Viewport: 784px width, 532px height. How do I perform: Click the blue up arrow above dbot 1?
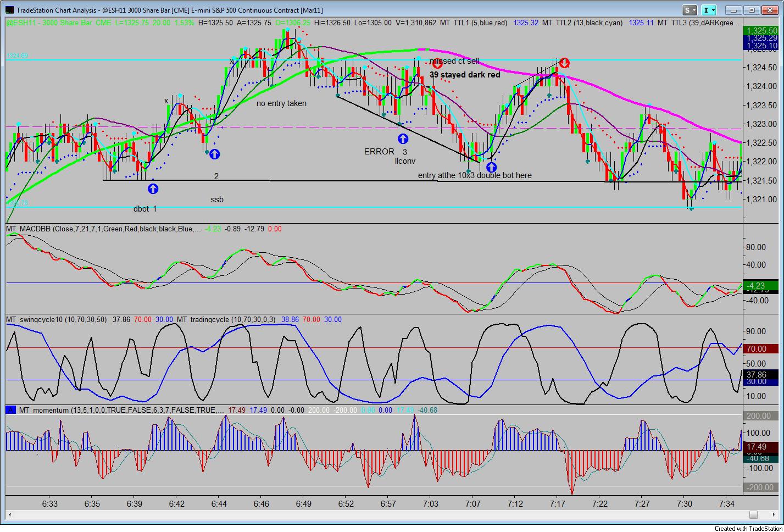click(x=153, y=189)
